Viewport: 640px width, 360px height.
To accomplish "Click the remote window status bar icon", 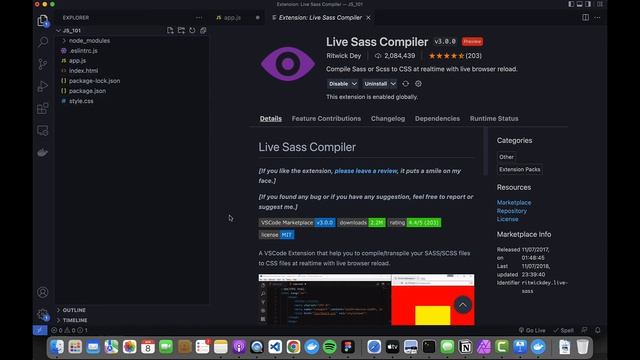I will coord(40,330).
